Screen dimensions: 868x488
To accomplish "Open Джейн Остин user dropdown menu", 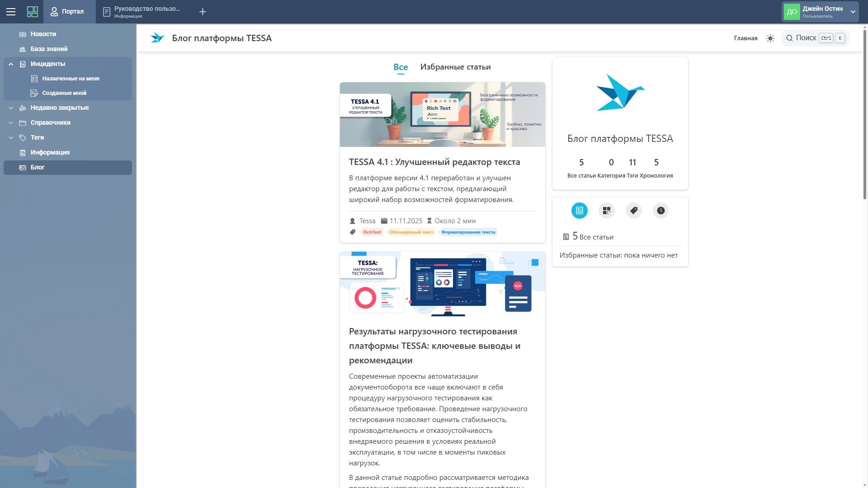I will (853, 12).
